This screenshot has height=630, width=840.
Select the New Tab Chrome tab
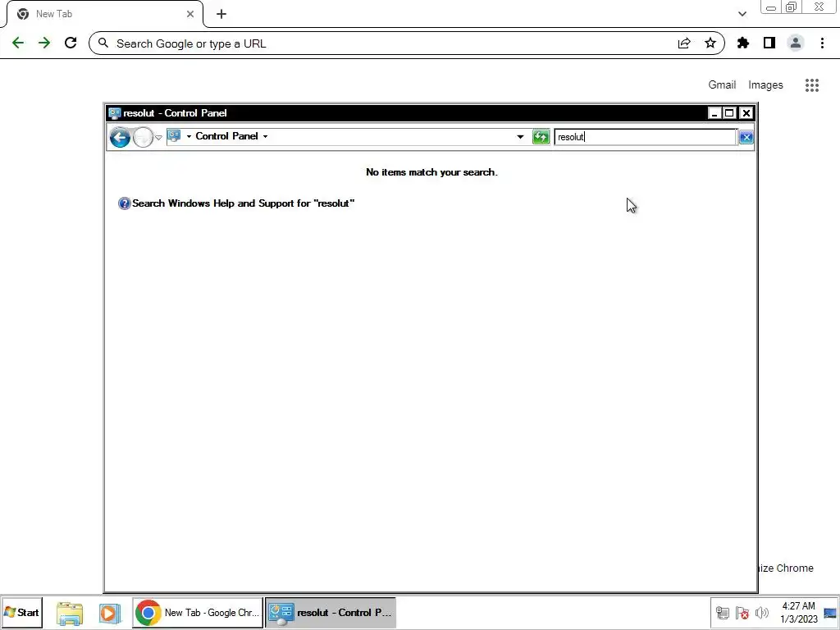point(104,14)
